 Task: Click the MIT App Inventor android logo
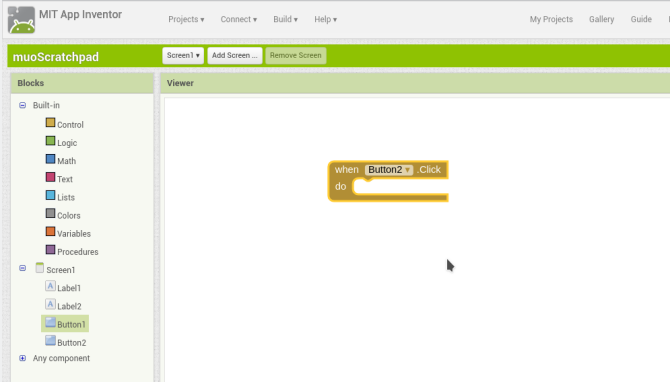point(21,20)
